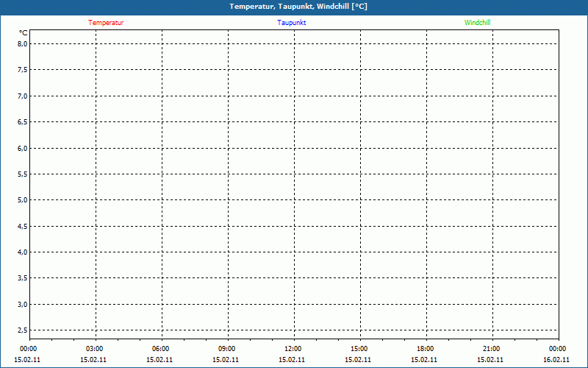Screen dimensions: 588x368
Task: Click the 3,5 y-axis value
Action: [23, 278]
